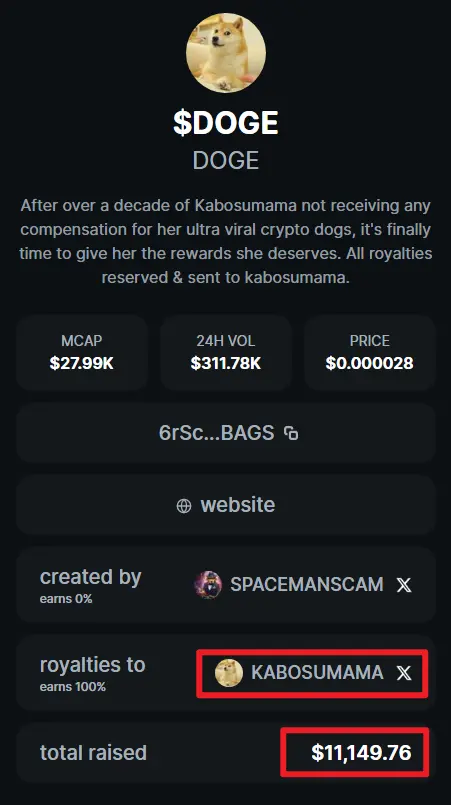This screenshot has width=451, height=805.
Task: Select the PRICE $0.000028 card
Action: [370, 353]
